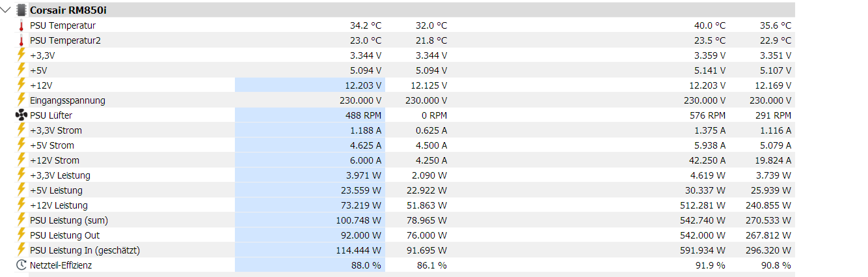868x277 pixels.
Task: Click the lightning icon beside +5V Leistung
Action: [21, 190]
